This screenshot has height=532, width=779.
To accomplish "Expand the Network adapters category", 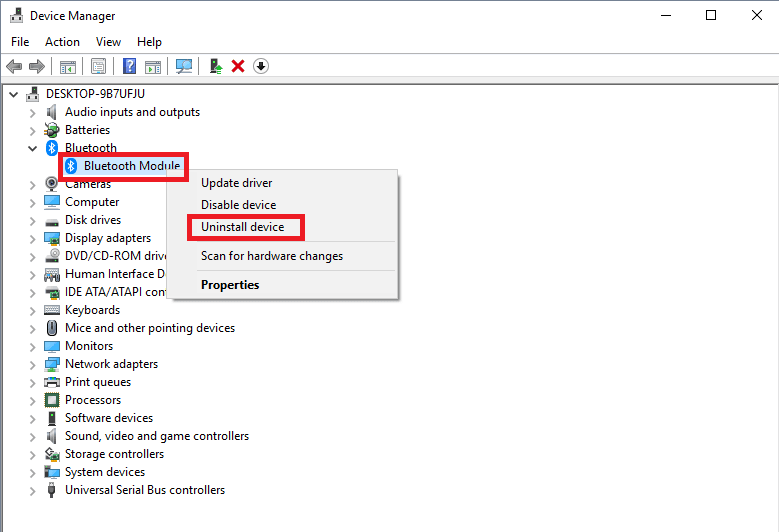I will point(32,365).
